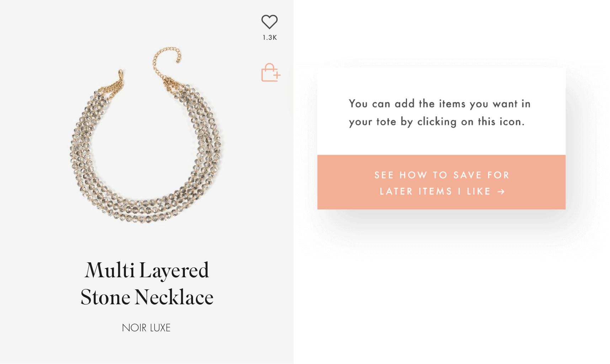This screenshot has width=610, height=364.
Task: Click the heart favorite icon
Action: [269, 22]
